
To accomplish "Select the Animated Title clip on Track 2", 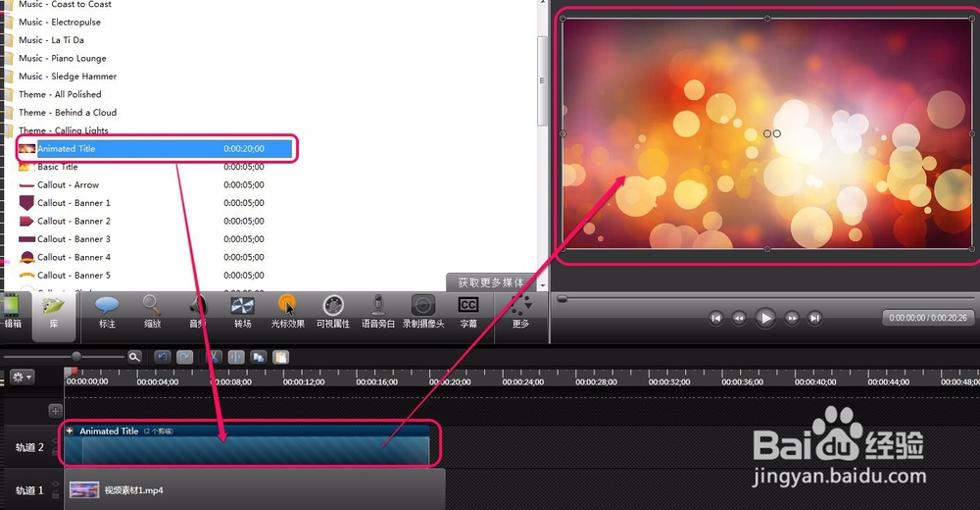I will [247, 445].
